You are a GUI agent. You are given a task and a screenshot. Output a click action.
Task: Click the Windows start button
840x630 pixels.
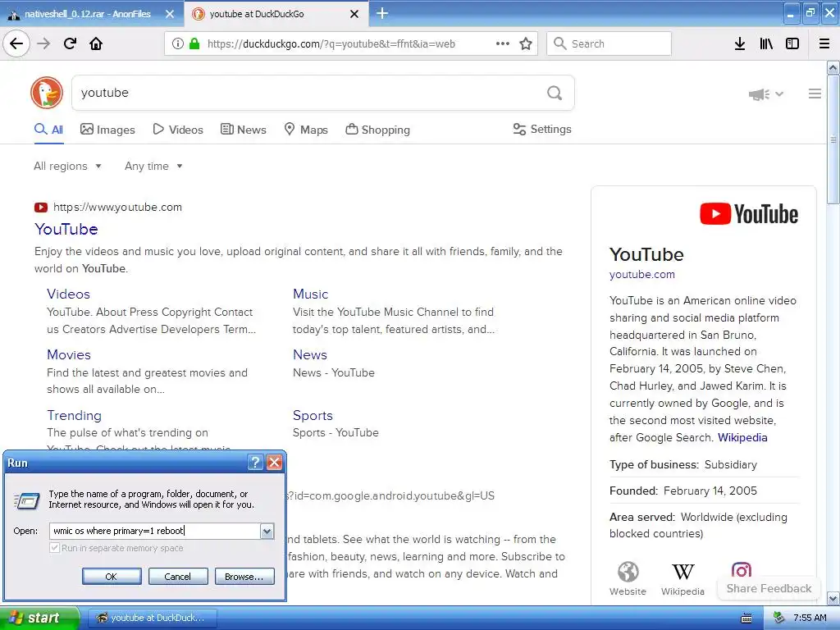tap(39, 618)
